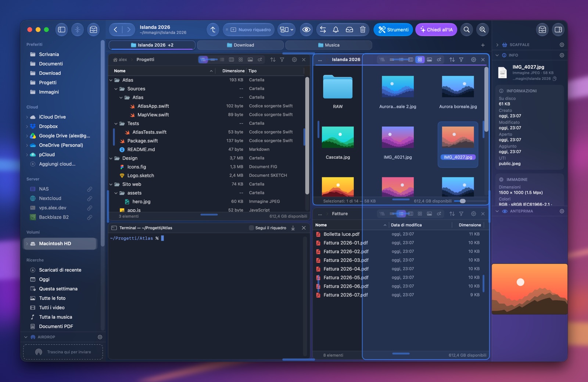
Task: Click the AirDrop drop zone
Action: (x=63, y=352)
